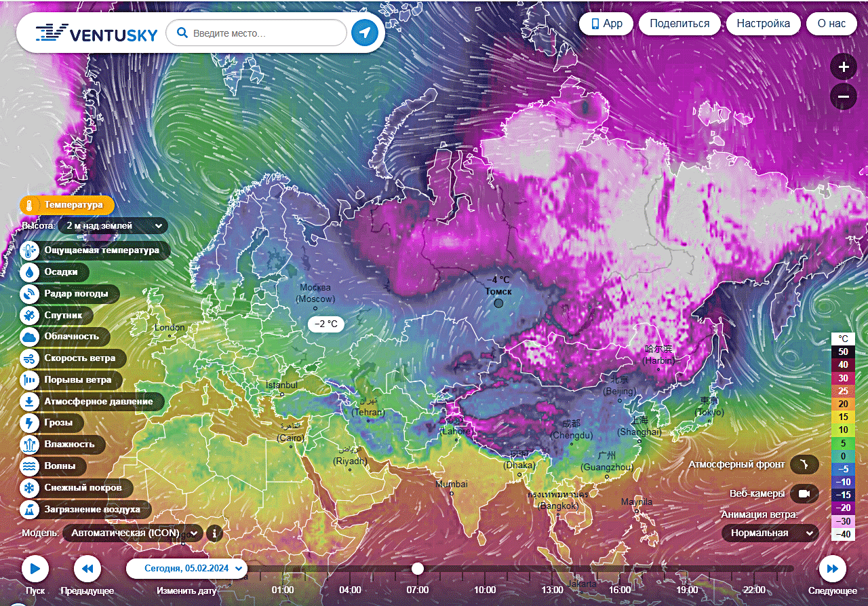The width and height of the screenshot is (868, 606).
Task: Toggle the Веб-камеры camera icon
Action: [x=805, y=493]
